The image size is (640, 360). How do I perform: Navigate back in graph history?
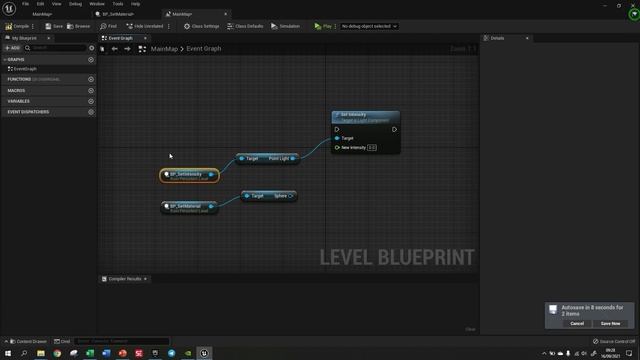pyautogui.click(x=115, y=49)
